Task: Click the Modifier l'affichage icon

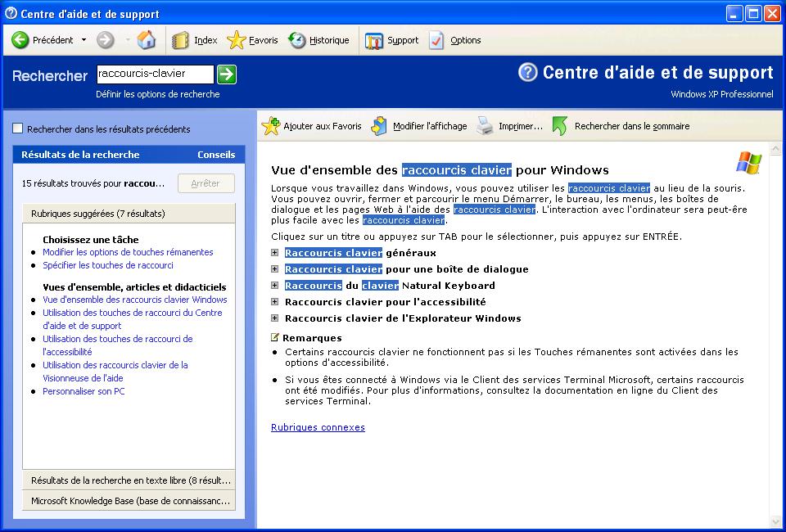Action: [x=379, y=126]
